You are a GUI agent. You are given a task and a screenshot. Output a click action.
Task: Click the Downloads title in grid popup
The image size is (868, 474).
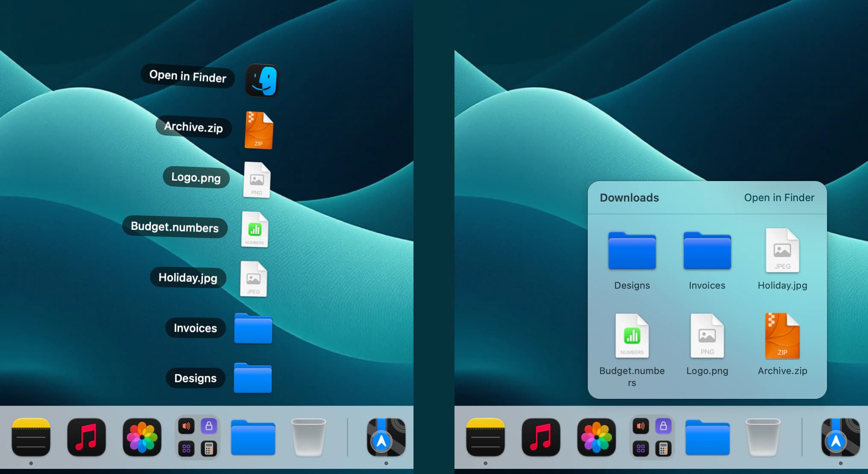[629, 198]
